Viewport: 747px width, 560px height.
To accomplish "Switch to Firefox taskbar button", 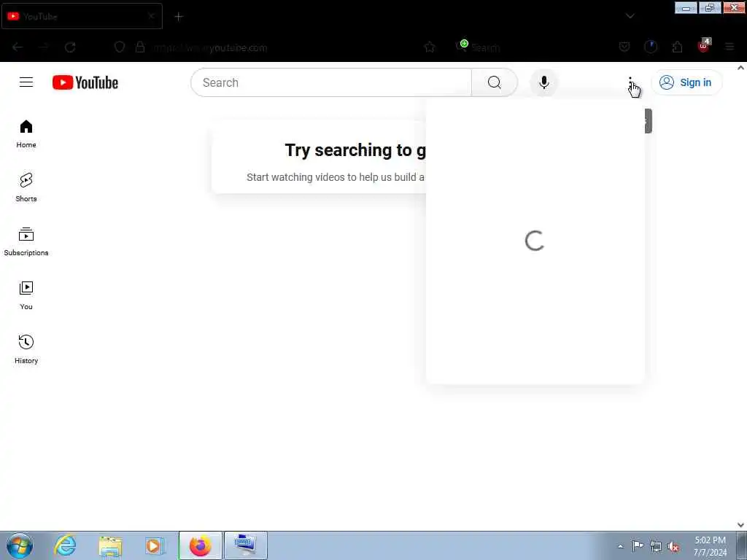I will click(201, 545).
